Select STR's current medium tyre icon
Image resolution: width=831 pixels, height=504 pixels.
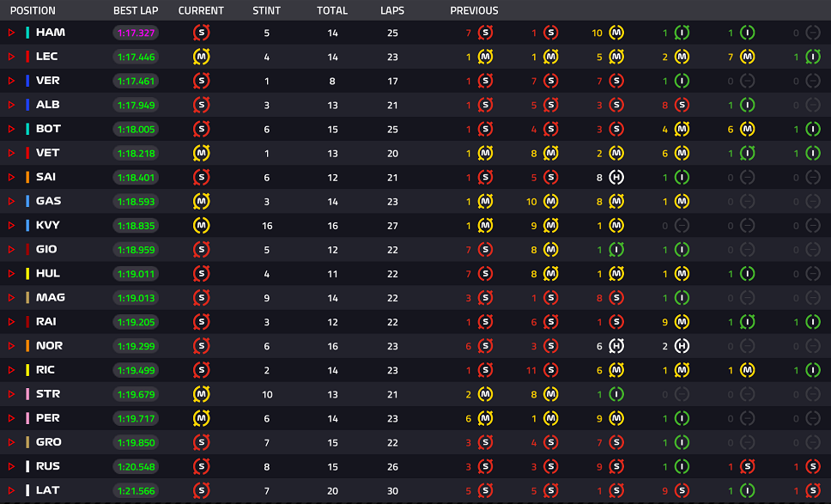[202, 394]
